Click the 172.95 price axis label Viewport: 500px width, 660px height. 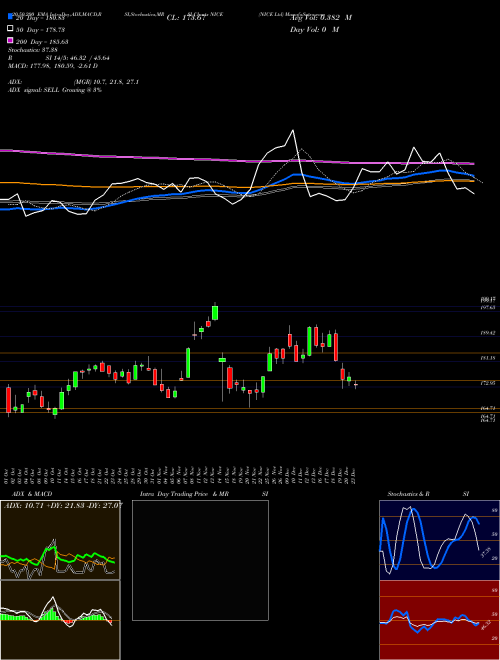(488, 383)
